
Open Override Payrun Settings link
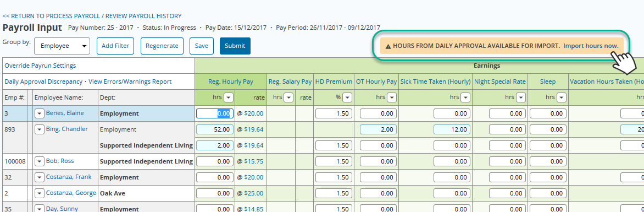pos(40,66)
